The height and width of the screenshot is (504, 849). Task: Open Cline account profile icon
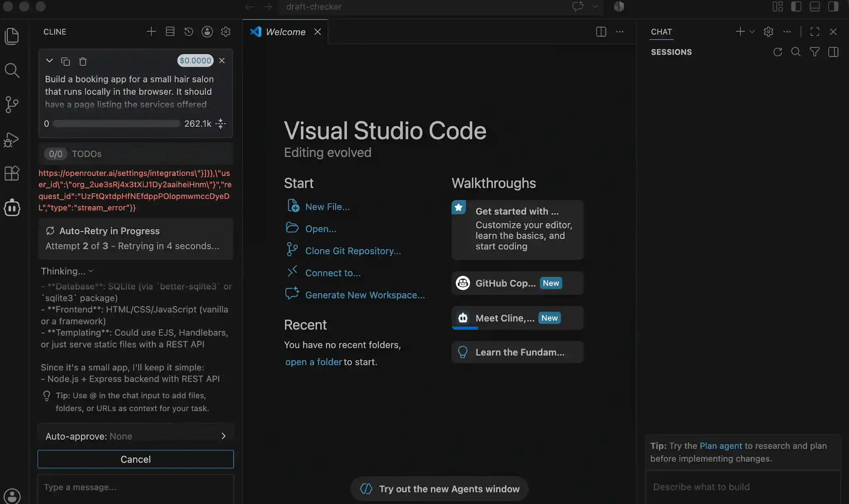click(207, 31)
